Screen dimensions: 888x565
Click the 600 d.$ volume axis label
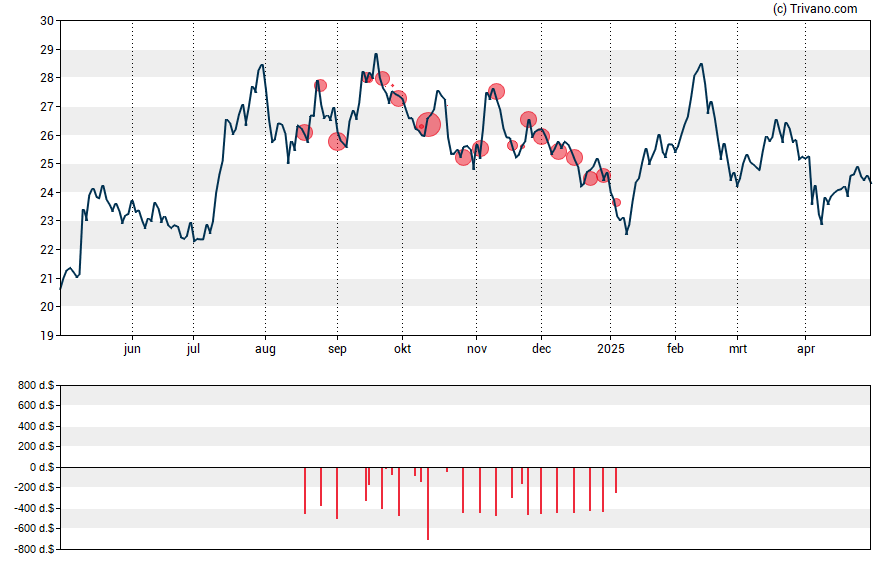point(36,405)
